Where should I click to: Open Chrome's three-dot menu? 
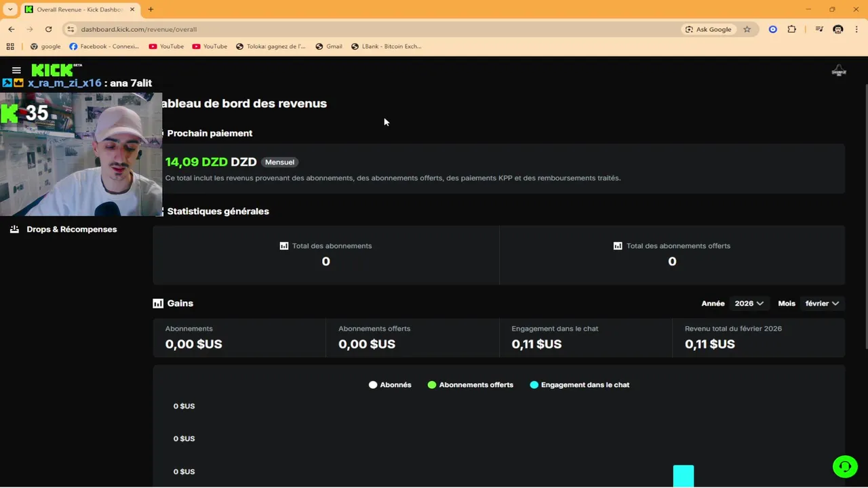click(x=857, y=29)
